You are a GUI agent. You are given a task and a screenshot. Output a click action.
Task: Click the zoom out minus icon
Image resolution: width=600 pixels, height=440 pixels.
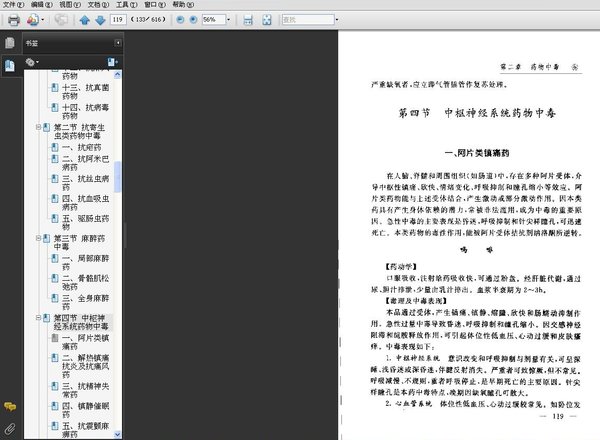coord(180,20)
